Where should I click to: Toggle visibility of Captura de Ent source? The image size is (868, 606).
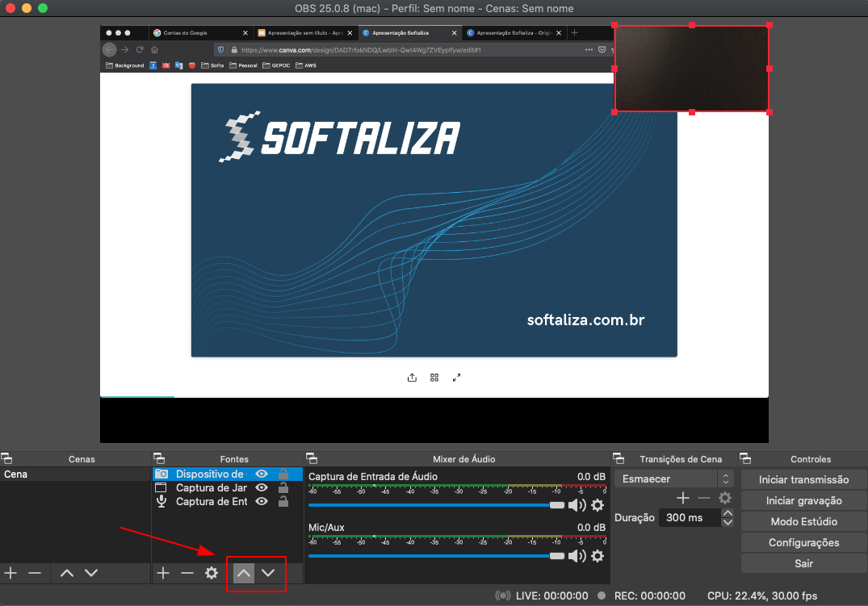(262, 501)
